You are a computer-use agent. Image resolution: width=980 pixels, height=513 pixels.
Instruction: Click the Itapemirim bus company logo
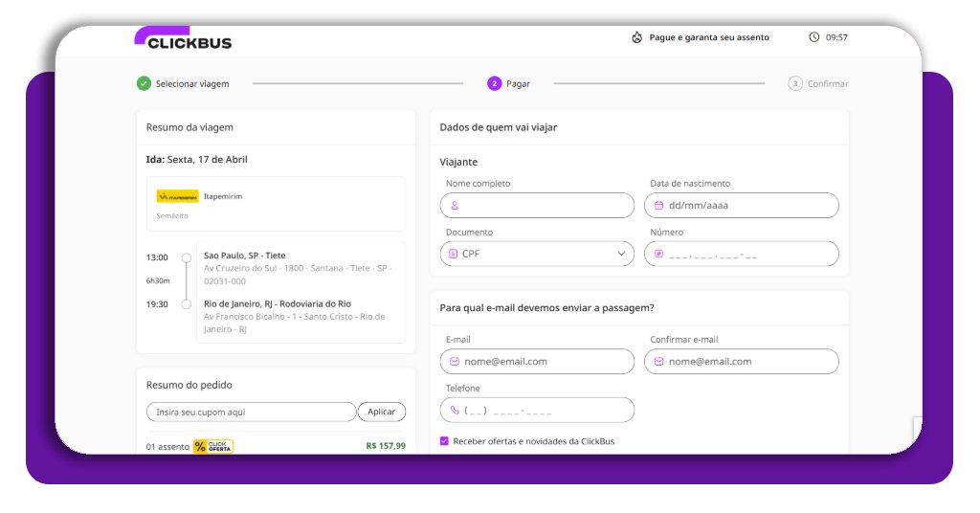177,196
